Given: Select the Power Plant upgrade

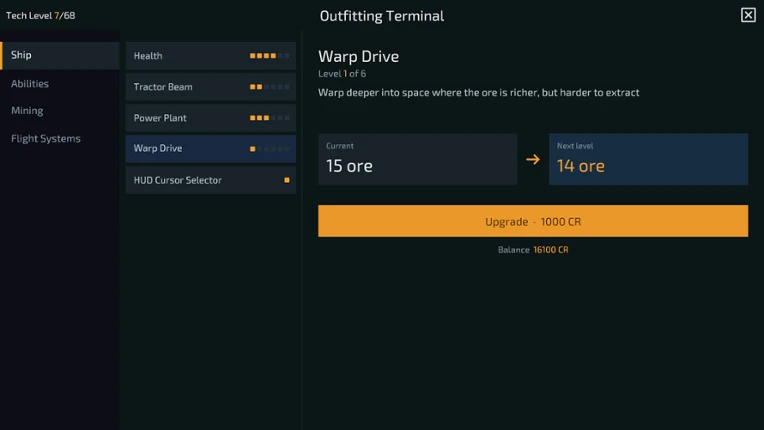Looking at the screenshot, I should point(210,118).
